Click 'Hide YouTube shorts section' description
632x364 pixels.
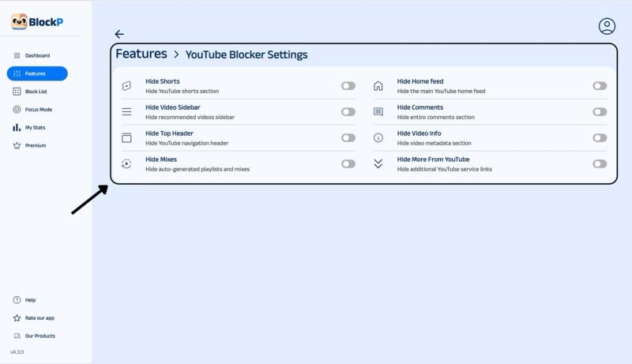(x=182, y=92)
